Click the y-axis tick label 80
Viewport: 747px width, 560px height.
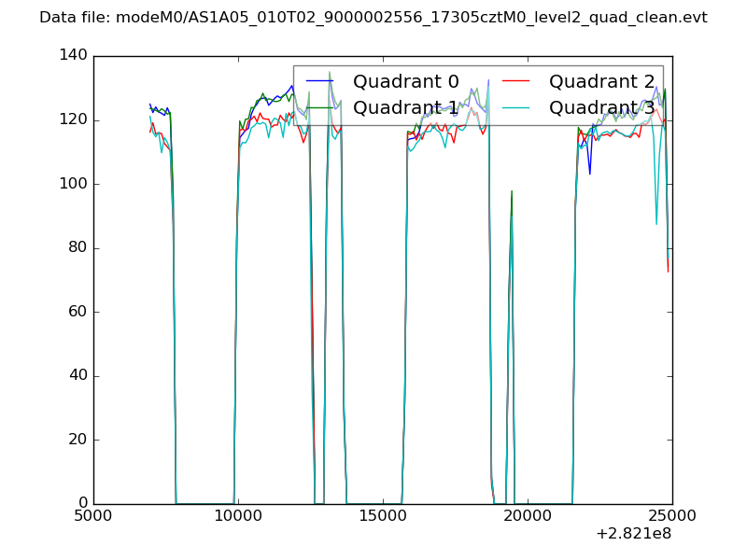click(80, 248)
